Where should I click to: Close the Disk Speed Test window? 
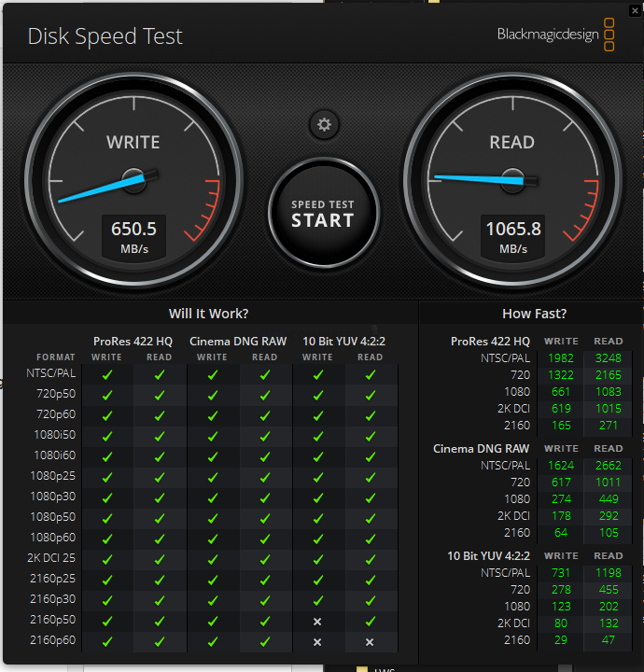pos(635,10)
